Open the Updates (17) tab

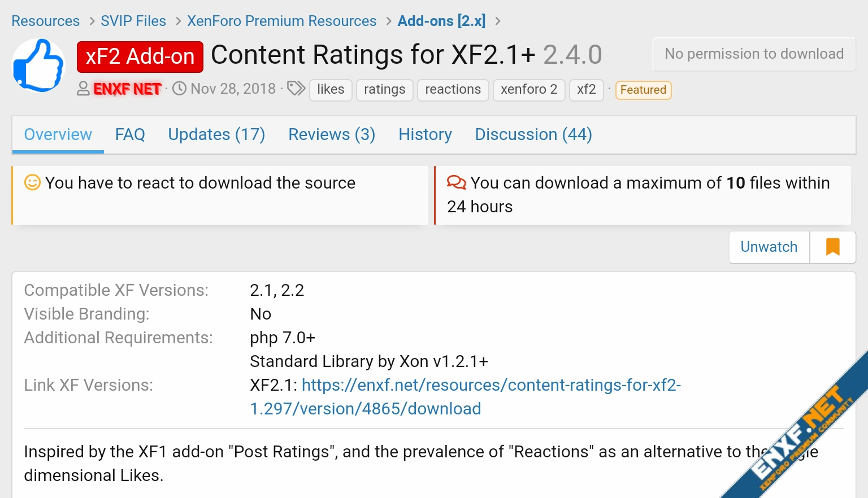coord(216,134)
